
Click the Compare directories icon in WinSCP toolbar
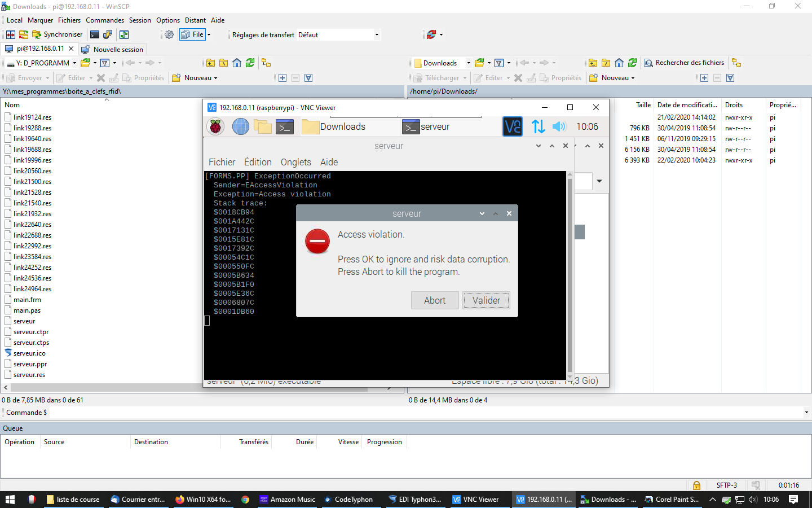tap(11, 34)
